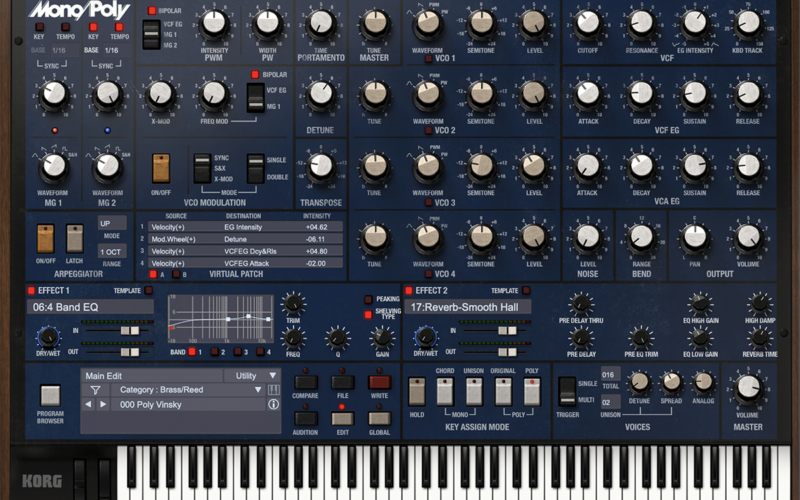Toggle the VCO Modulation On/Off switch
The height and width of the screenshot is (500, 800).
coord(161,168)
